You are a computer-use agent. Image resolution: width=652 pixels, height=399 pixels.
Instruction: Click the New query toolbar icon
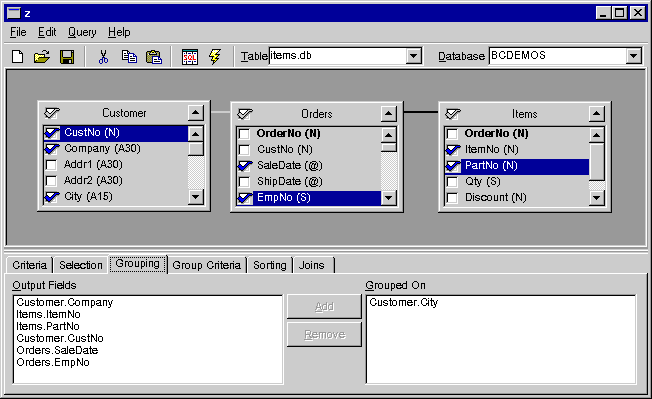pos(17,57)
